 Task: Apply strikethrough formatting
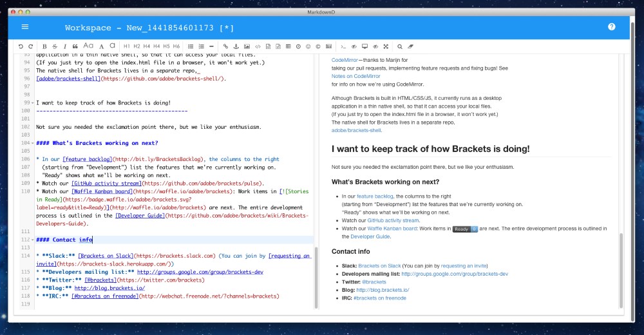(x=55, y=46)
